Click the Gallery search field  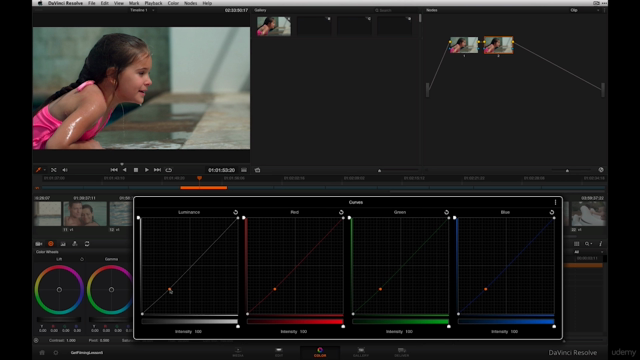(x=395, y=10)
